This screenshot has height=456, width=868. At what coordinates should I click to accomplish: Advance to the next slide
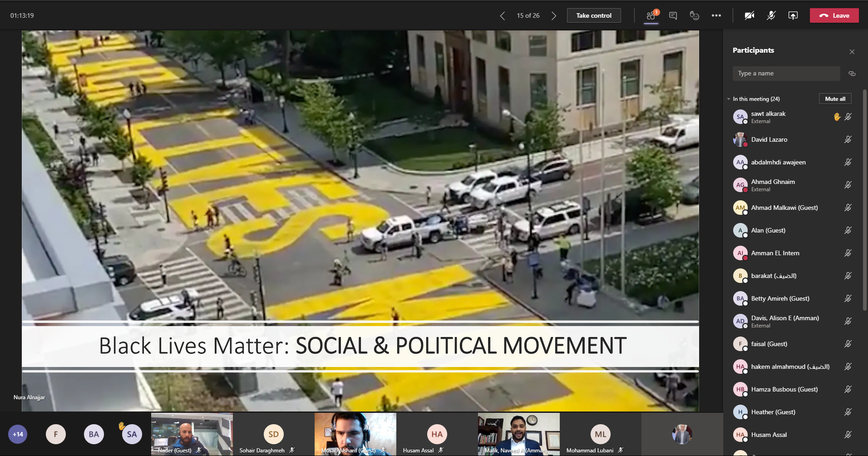point(554,16)
